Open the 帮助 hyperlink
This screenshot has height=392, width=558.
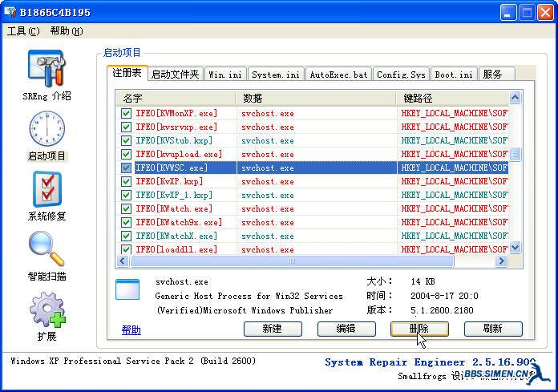pos(131,330)
